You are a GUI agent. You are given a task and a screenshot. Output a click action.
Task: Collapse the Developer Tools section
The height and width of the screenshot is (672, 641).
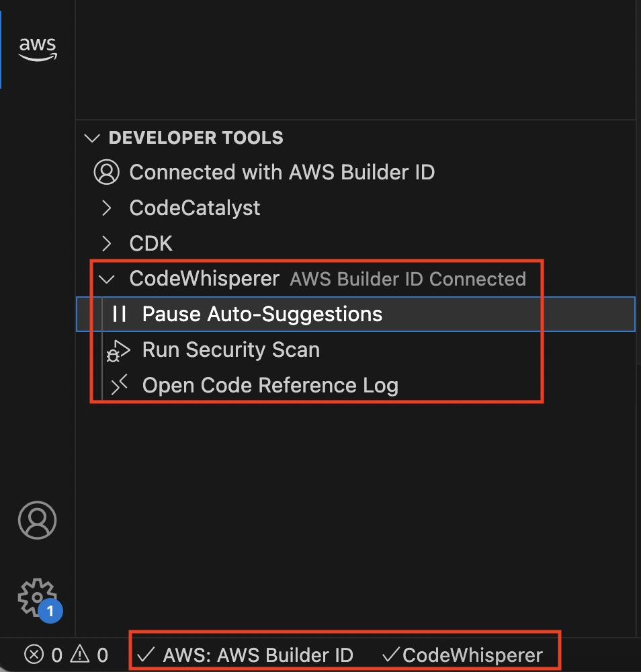point(91,137)
